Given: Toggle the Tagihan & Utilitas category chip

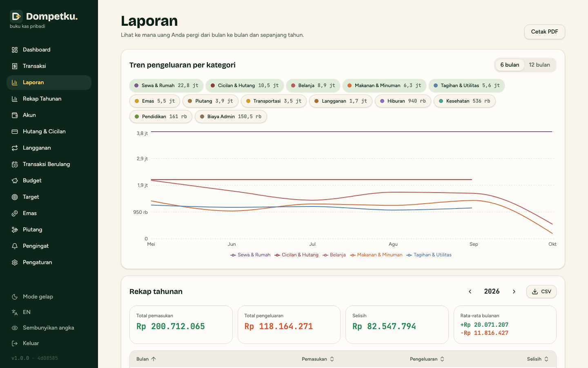Looking at the screenshot, I should (x=467, y=85).
